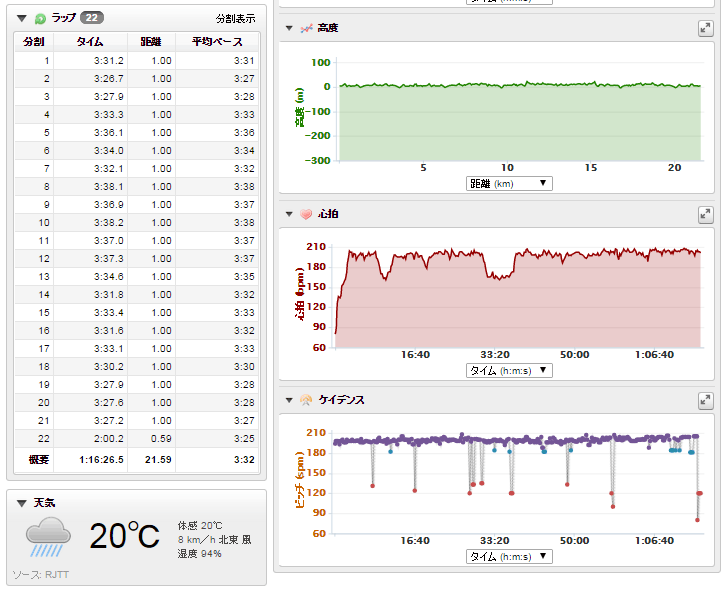Image resolution: width=725 pixels, height=591 pixels.
Task: Click the heart icon in 心拍 header
Action: pos(306,214)
